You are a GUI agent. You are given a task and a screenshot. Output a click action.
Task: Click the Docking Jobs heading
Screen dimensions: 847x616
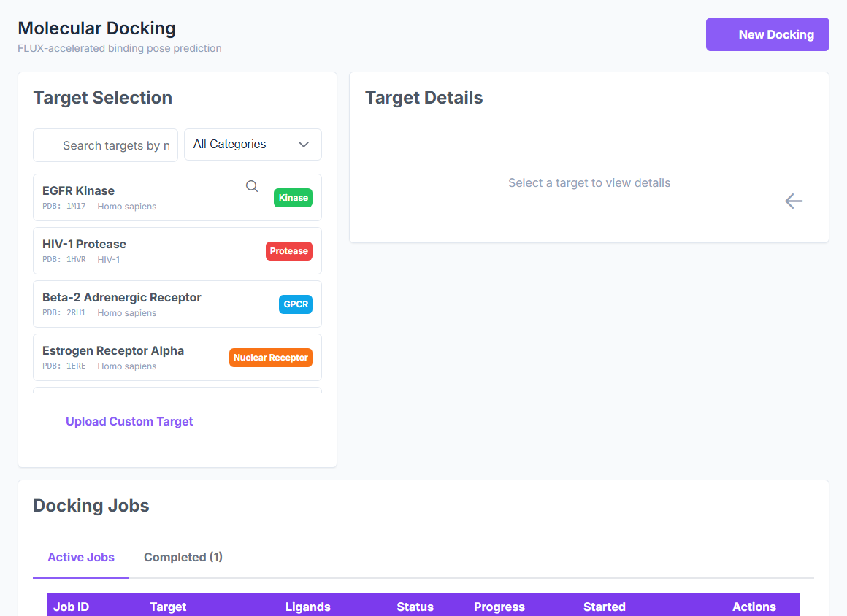tap(91, 506)
